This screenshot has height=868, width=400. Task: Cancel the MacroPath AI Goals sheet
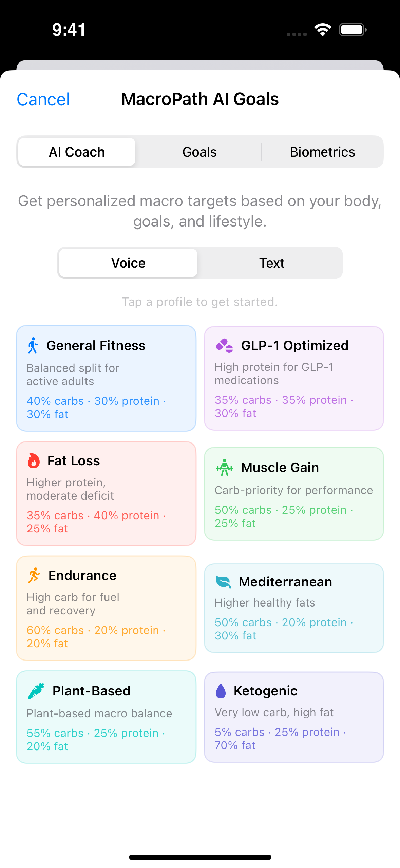pyautogui.click(x=43, y=100)
